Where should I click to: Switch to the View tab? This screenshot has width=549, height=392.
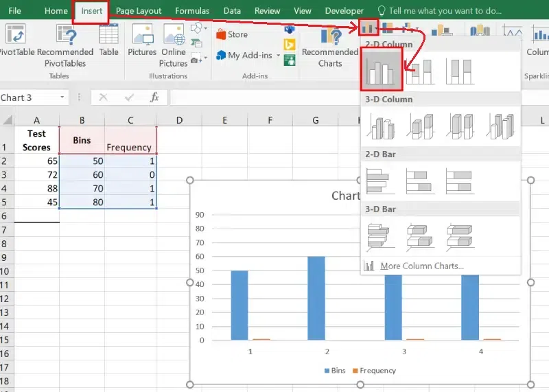[303, 11]
